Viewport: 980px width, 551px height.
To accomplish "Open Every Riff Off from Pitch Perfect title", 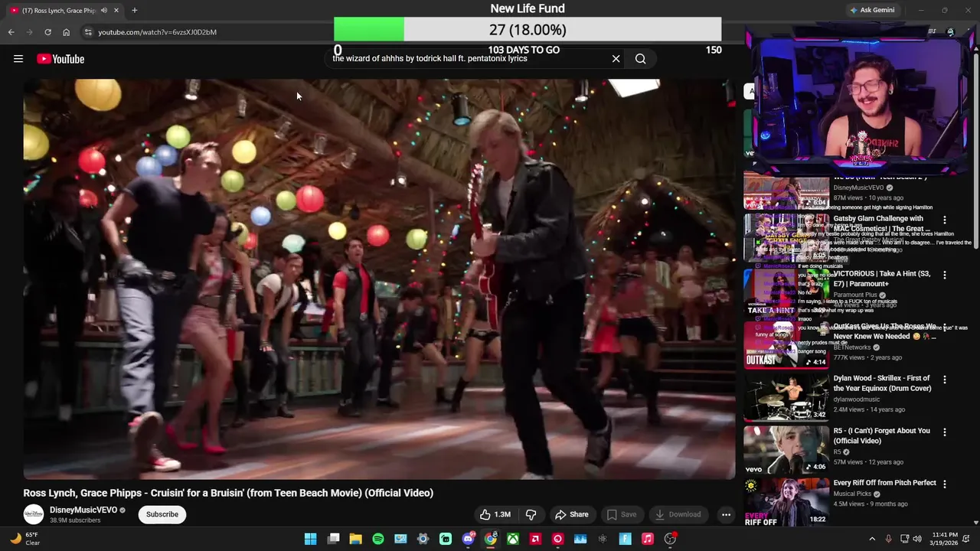I will point(884,483).
